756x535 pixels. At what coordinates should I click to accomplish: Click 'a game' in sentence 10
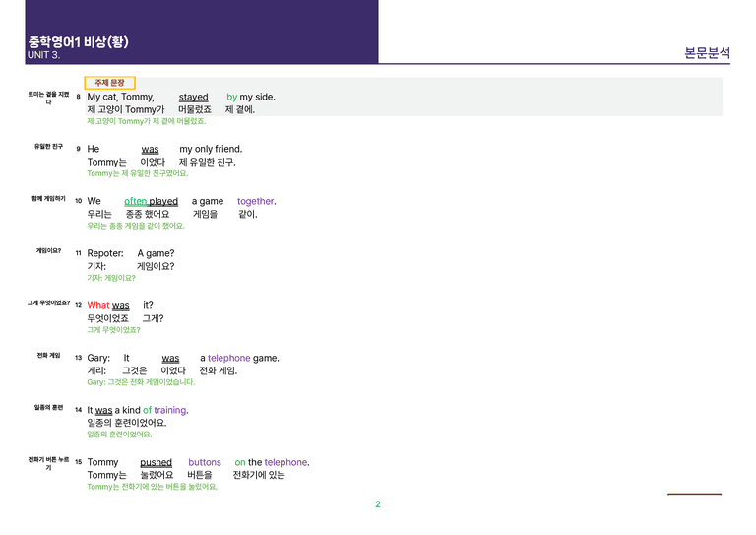click(x=208, y=201)
